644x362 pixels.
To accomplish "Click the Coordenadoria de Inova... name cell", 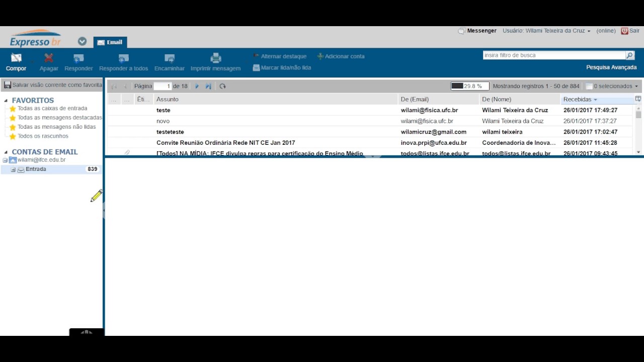I will [x=519, y=143].
